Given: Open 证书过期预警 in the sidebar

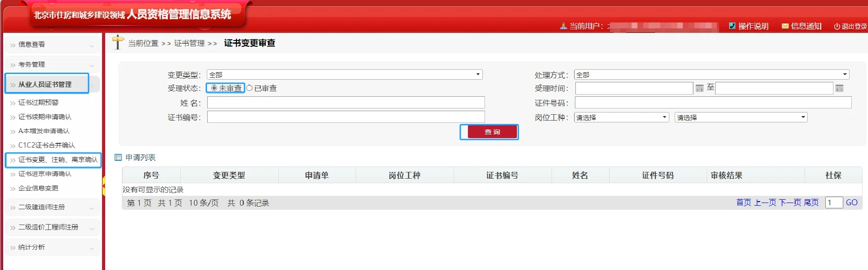Looking at the screenshot, I should click(38, 103).
